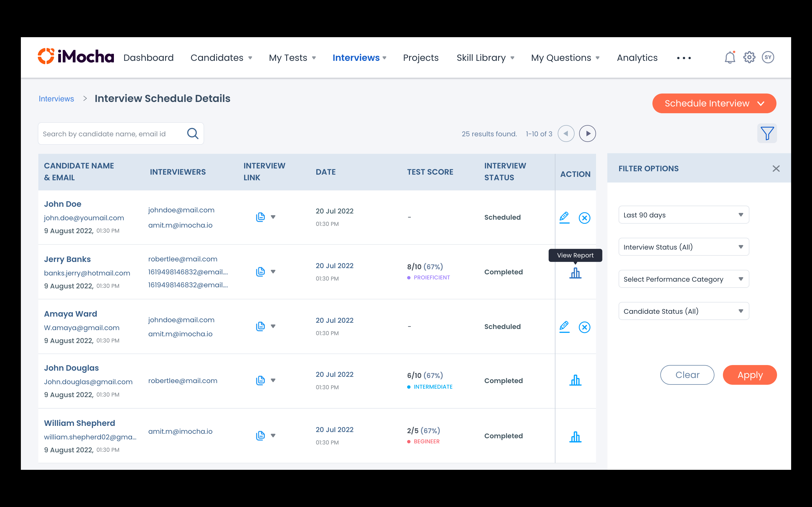Cancel Amaya Ward's interview with X icon
Screen dimensions: 812x507
pyautogui.click(x=584, y=327)
